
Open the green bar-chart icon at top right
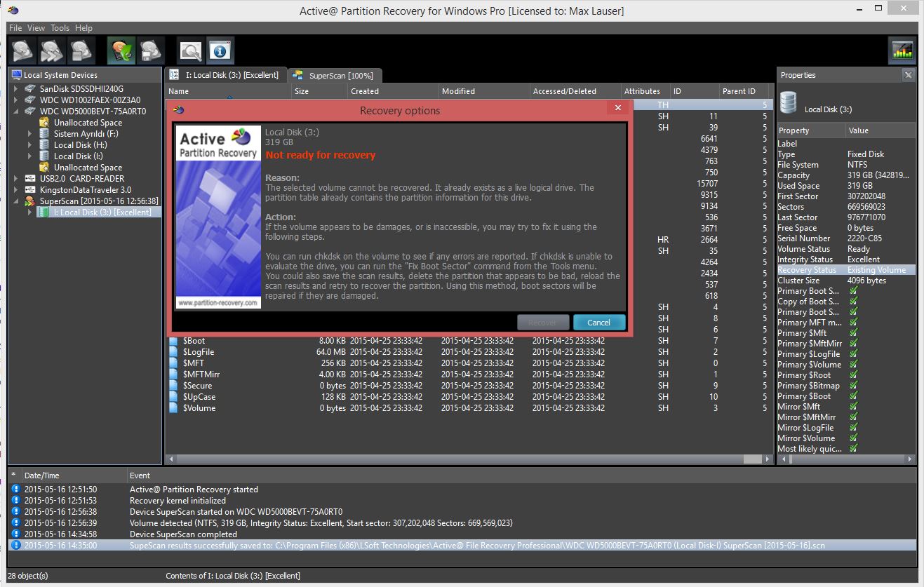[902, 50]
